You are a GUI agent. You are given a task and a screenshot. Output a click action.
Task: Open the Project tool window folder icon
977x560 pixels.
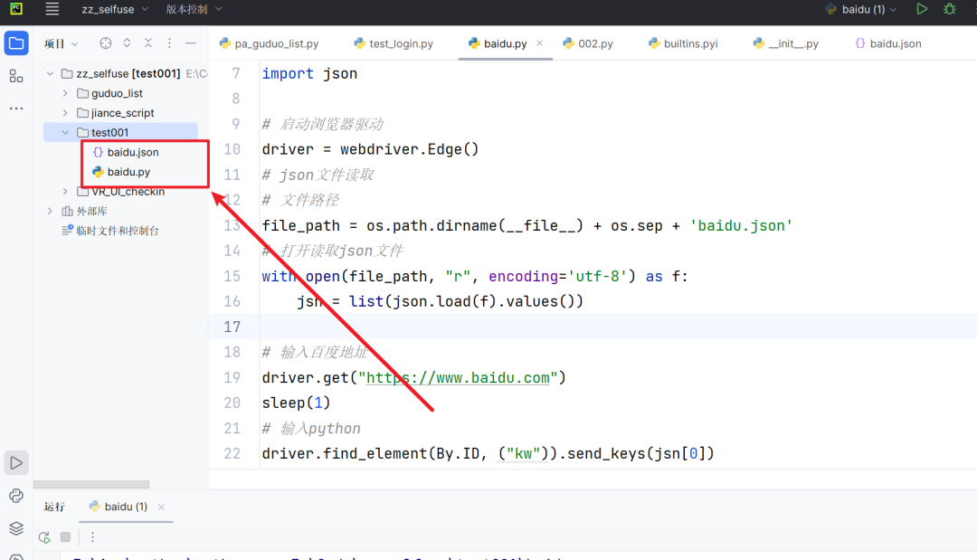click(x=14, y=42)
